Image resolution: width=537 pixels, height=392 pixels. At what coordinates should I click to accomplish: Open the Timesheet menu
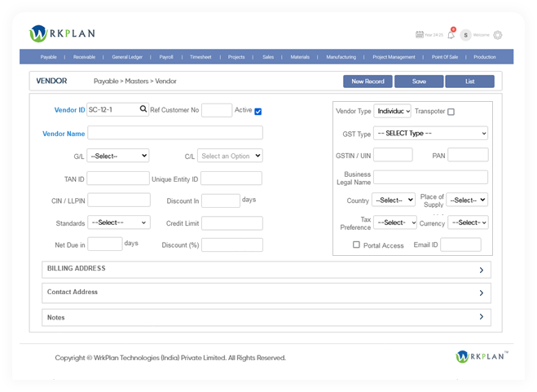[x=200, y=57]
